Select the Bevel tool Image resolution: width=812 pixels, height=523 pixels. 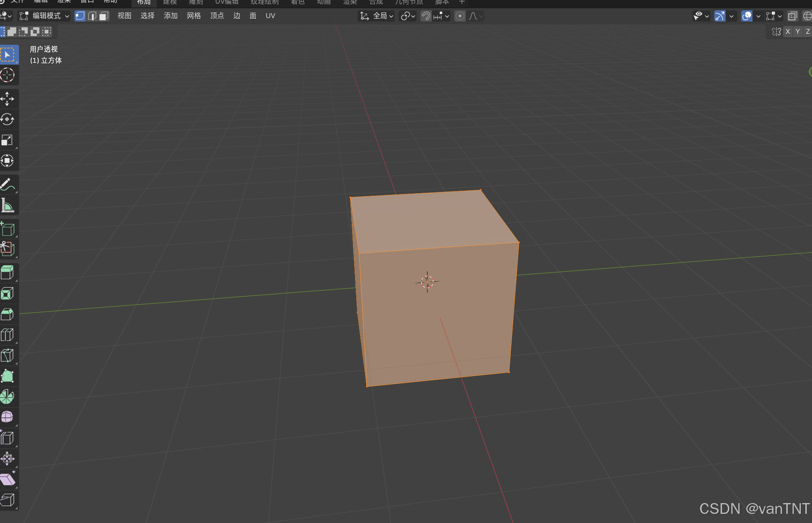pyautogui.click(x=7, y=314)
